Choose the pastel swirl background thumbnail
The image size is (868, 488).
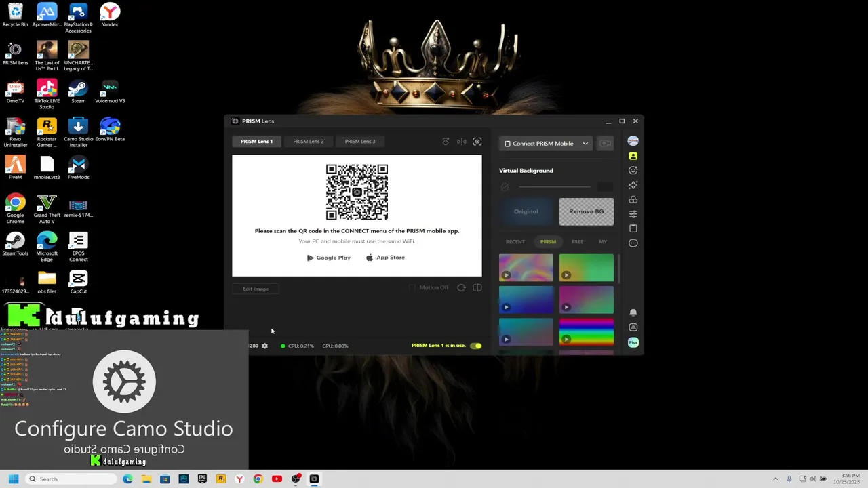(526, 268)
